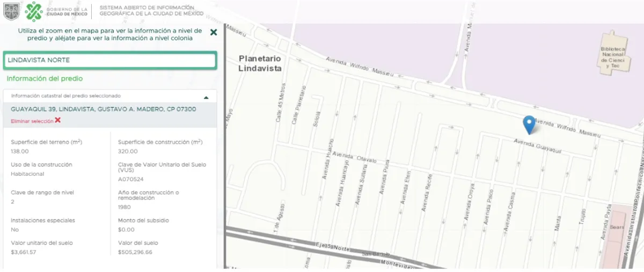Dismiss the zoom hint with the green X
This screenshot has height=272, width=644.
[214, 32]
